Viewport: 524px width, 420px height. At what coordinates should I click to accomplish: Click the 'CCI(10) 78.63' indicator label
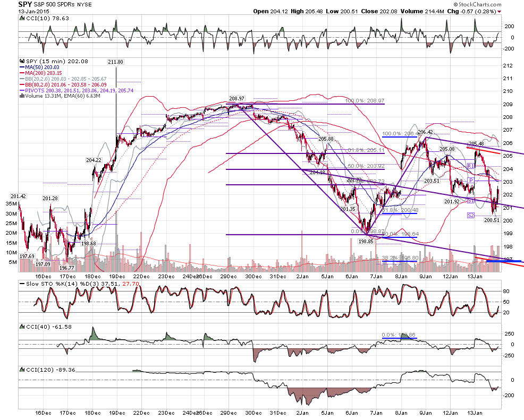pos(47,19)
